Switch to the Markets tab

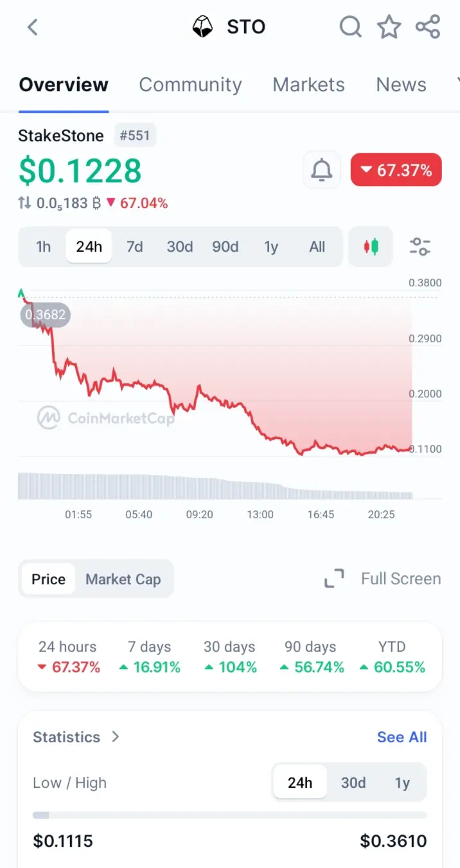click(x=308, y=85)
